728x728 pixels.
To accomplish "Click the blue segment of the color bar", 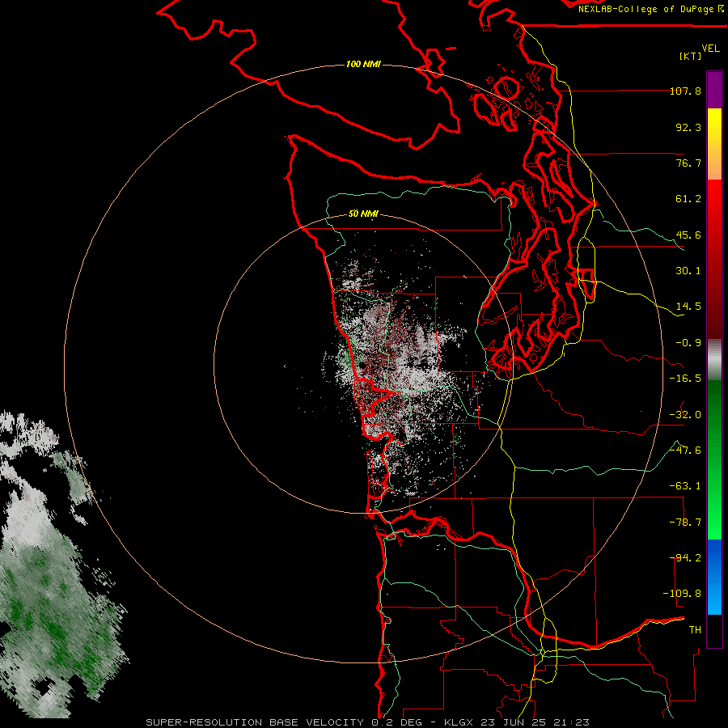I will (x=714, y=577).
